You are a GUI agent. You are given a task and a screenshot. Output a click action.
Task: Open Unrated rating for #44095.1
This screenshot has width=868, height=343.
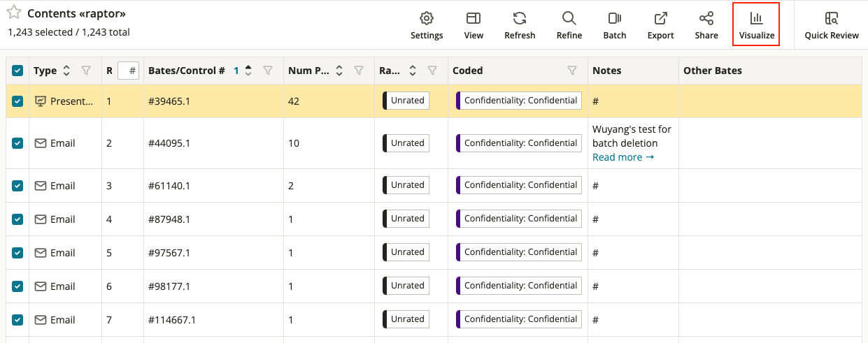click(406, 143)
